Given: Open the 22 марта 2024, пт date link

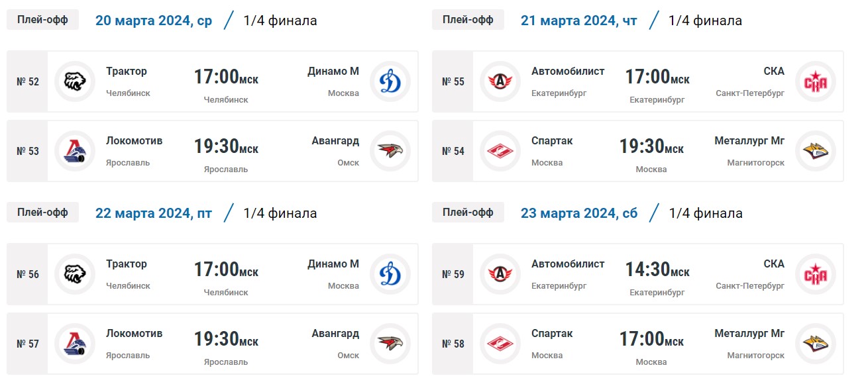Looking at the screenshot, I should click(154, 213).
